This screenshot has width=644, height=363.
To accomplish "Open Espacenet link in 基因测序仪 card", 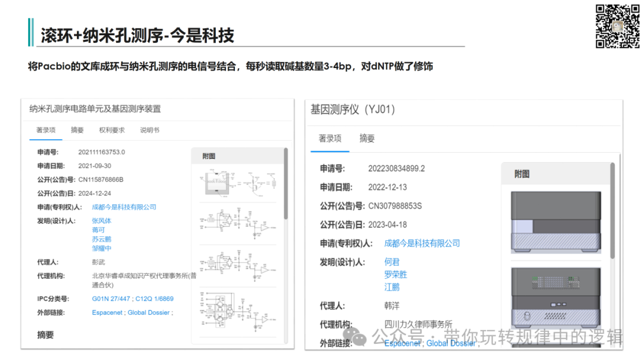I will point(402,343).
